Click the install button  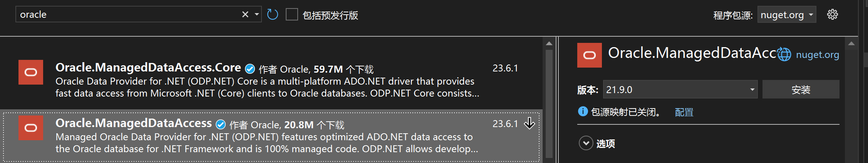click(801, 90)
